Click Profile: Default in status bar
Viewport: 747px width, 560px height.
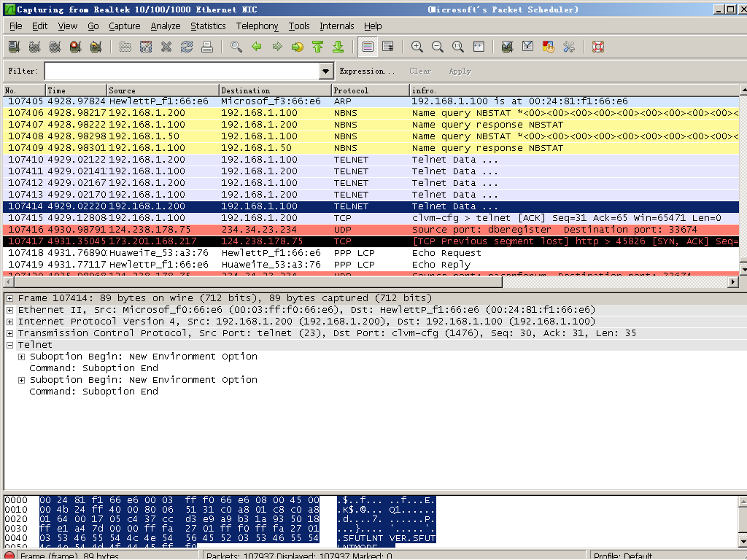pos(623,556)
